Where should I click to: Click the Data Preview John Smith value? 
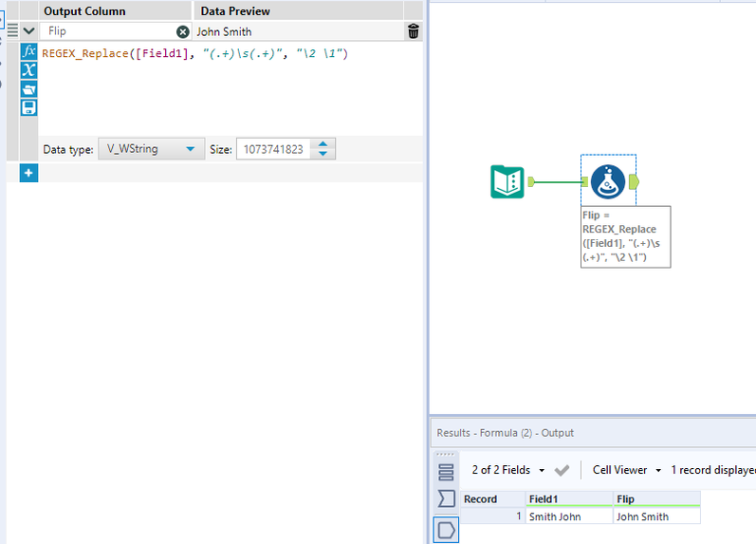pos(224,32)
